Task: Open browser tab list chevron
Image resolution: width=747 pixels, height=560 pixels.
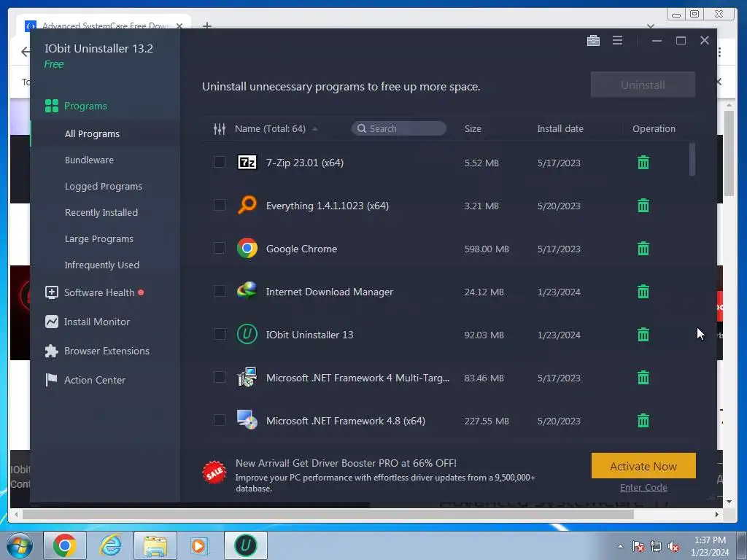Action: (650, 26)
